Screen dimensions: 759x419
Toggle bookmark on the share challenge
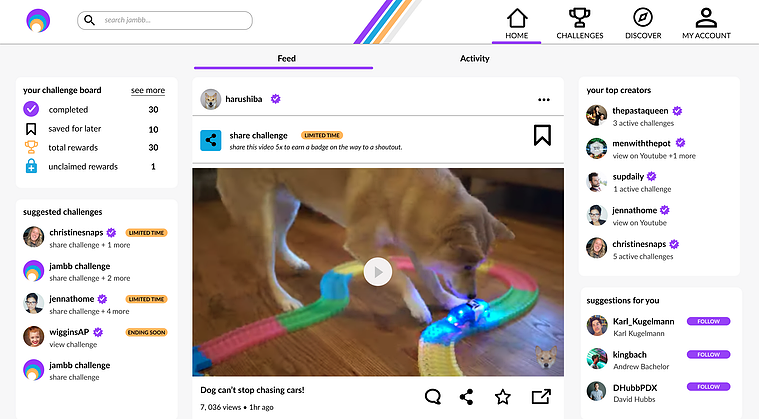pyautogui.click(x=542, y=135)
